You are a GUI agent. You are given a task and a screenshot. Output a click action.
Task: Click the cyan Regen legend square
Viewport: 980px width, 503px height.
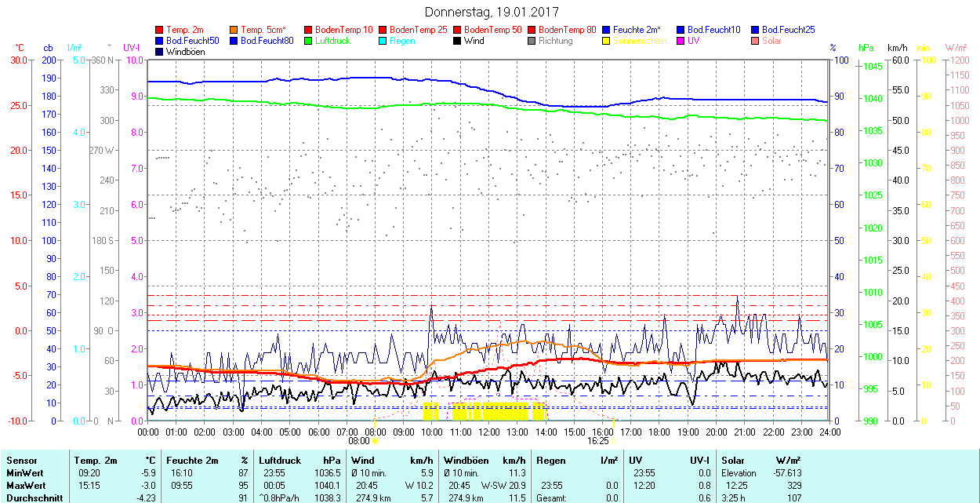pyautogui.click(x=383, y=41)
